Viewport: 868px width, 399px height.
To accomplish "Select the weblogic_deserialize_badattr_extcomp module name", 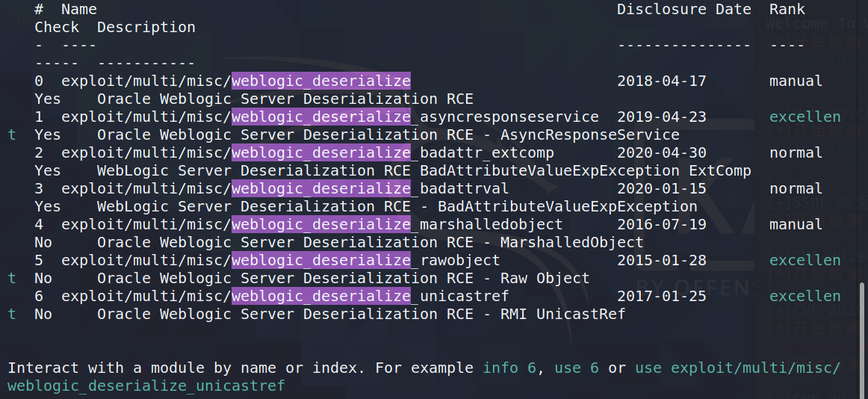I will pos(308,152).
